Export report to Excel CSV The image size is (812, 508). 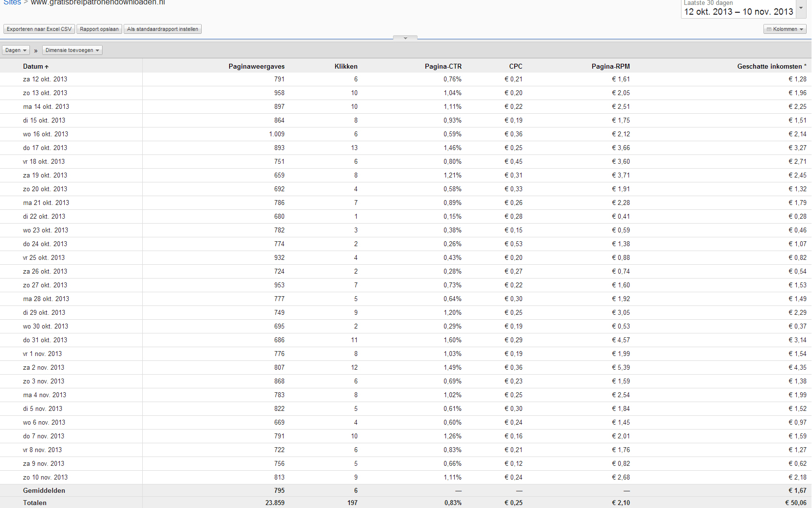(39, 29)
